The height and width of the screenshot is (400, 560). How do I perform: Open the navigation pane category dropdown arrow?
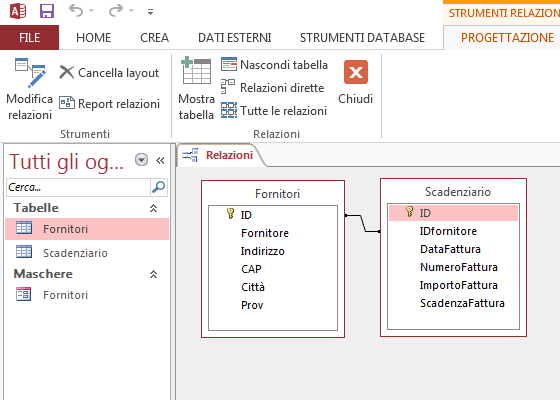click(x=141, y=160)
